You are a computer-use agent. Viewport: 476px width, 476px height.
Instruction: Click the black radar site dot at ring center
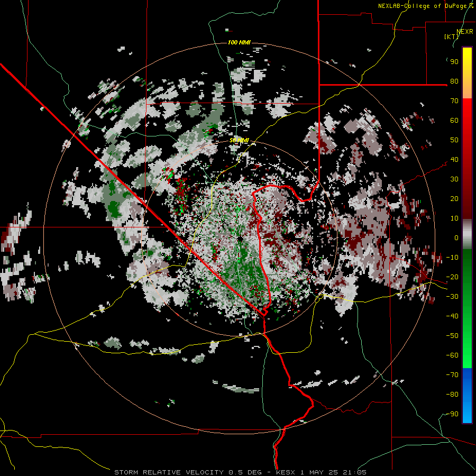[x=240, y=239]
